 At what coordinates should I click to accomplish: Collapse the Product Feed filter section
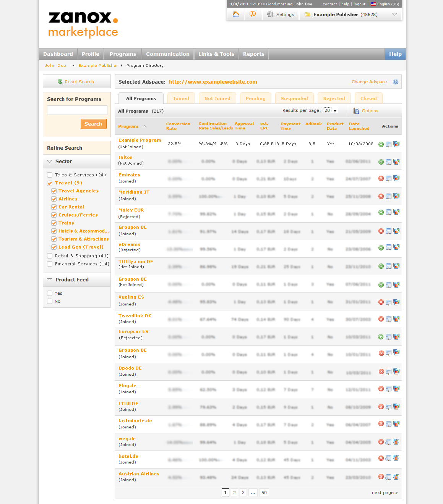50,279
